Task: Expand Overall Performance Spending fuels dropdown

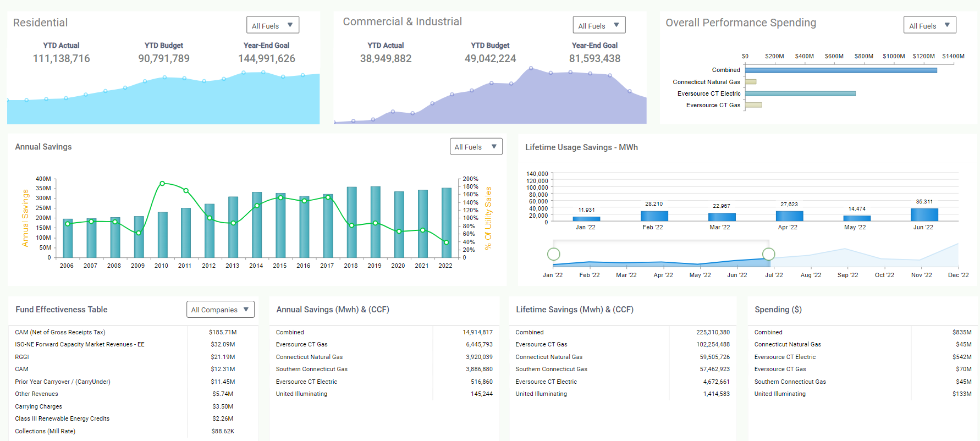Action: (x=929, y=25)
